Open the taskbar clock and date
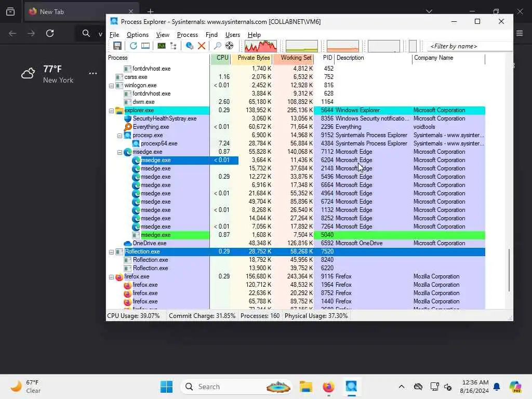Screen dimensions: 532x399 tap(474, 387)
